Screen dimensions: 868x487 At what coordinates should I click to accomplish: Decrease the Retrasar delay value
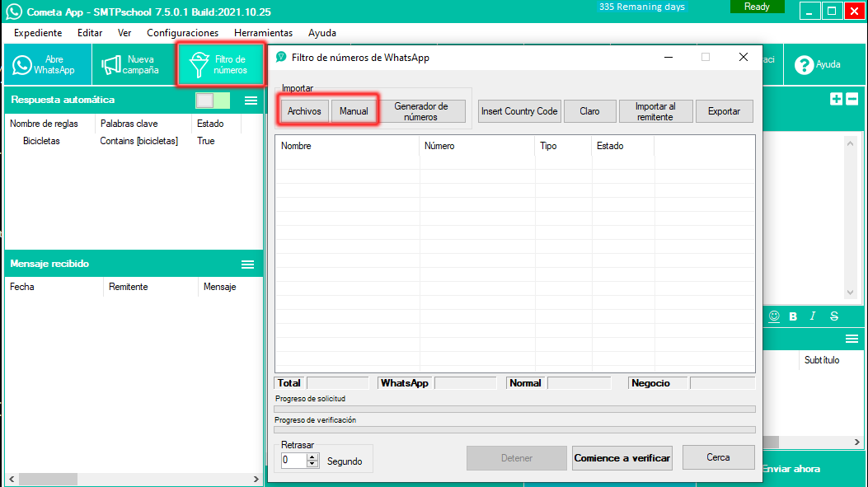(x=312, y=464)
